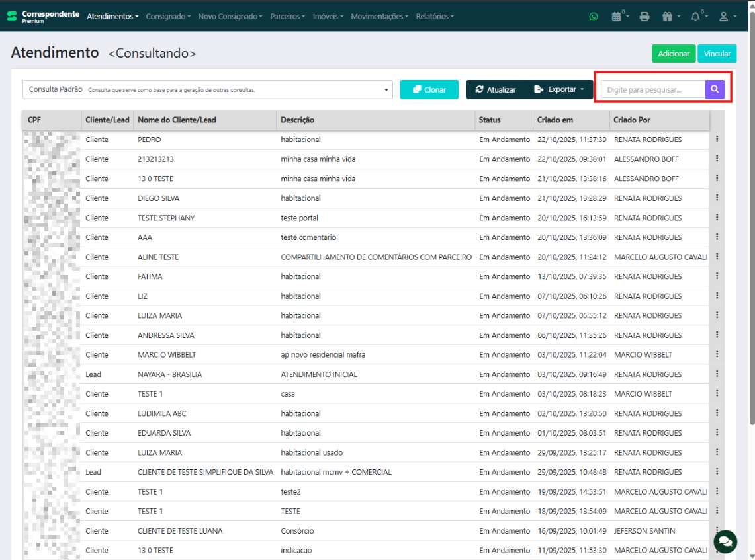Open the WhatsApp icon in navbar
Screen dimensions: 755x560
pyautogui.click(x=594, y=17)
